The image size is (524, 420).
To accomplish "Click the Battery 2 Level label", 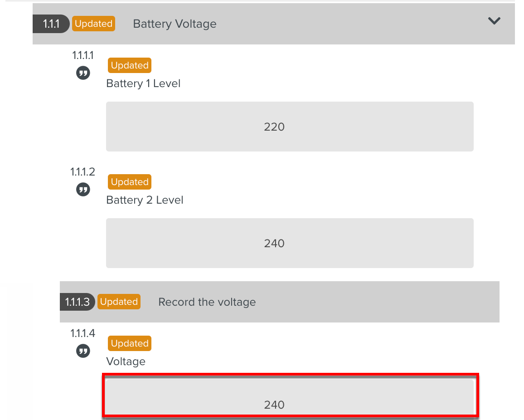I will pyautogui.click(x=145, y=200).
